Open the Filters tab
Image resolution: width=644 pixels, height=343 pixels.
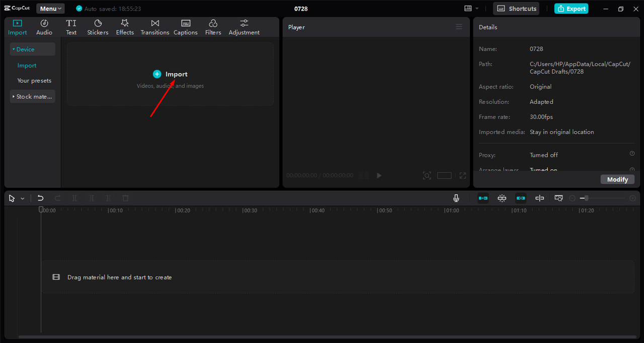click(x=213, y=27)
